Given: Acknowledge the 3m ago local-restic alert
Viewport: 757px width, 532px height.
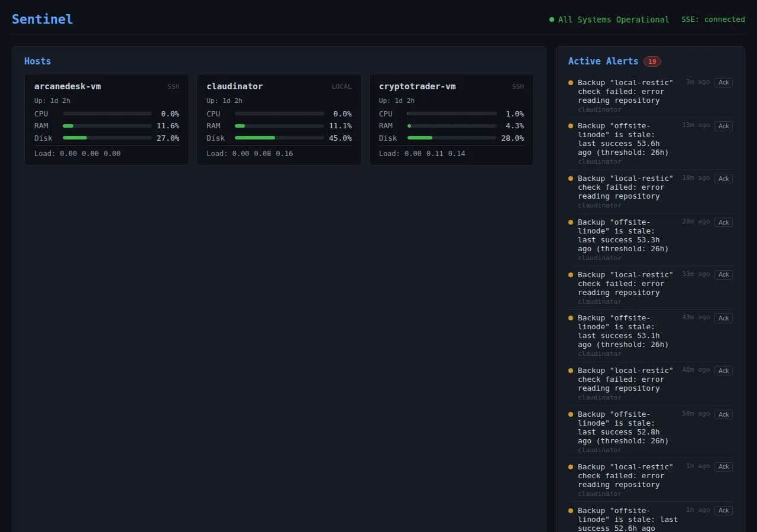Looking at the screenshot, I should click(723, 83).
